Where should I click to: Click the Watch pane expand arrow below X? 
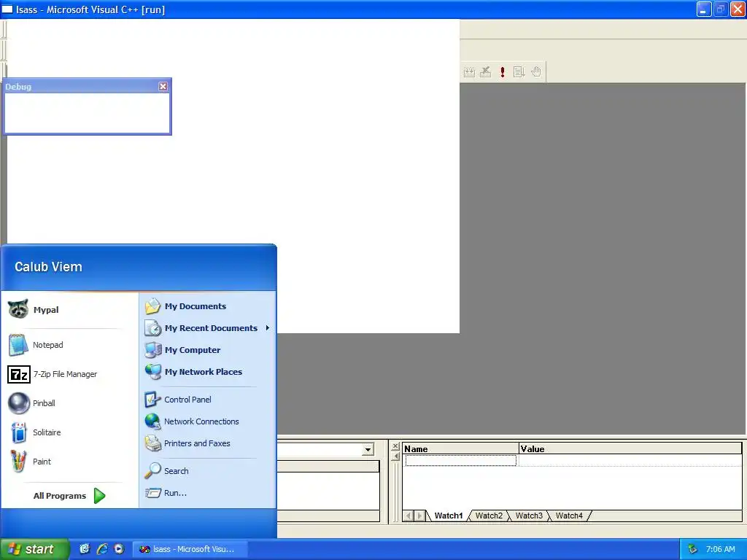point(395,456)
